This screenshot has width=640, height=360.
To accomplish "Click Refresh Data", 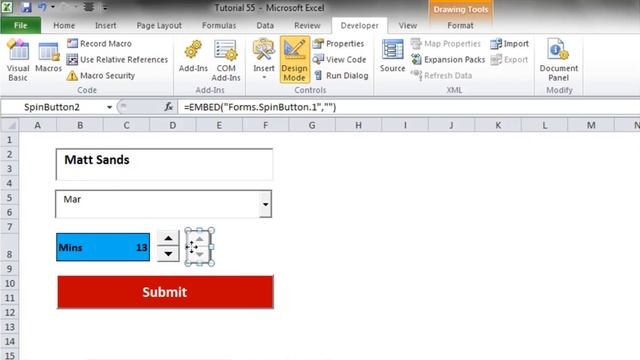I will coord(441,76).
